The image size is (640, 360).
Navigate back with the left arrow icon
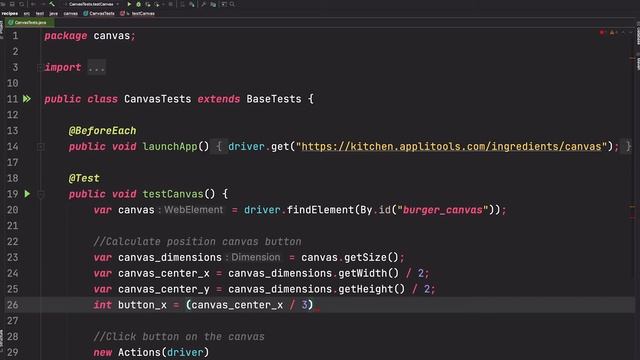coord(33,4)
